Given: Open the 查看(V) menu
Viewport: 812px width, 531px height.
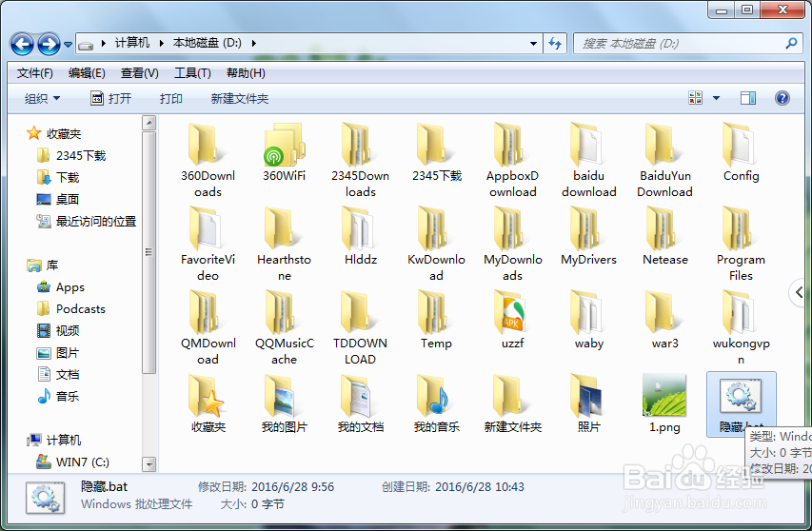Looking at the screenshot, I should click(139, 73).
